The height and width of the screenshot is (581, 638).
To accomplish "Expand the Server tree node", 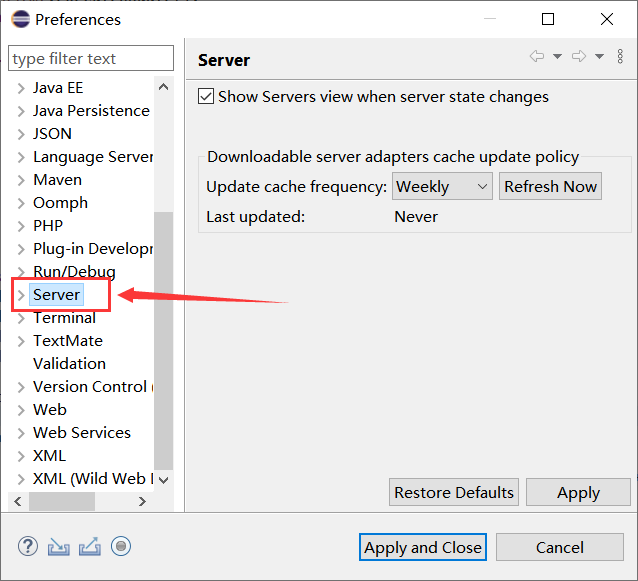I will [x=21, y=295].
